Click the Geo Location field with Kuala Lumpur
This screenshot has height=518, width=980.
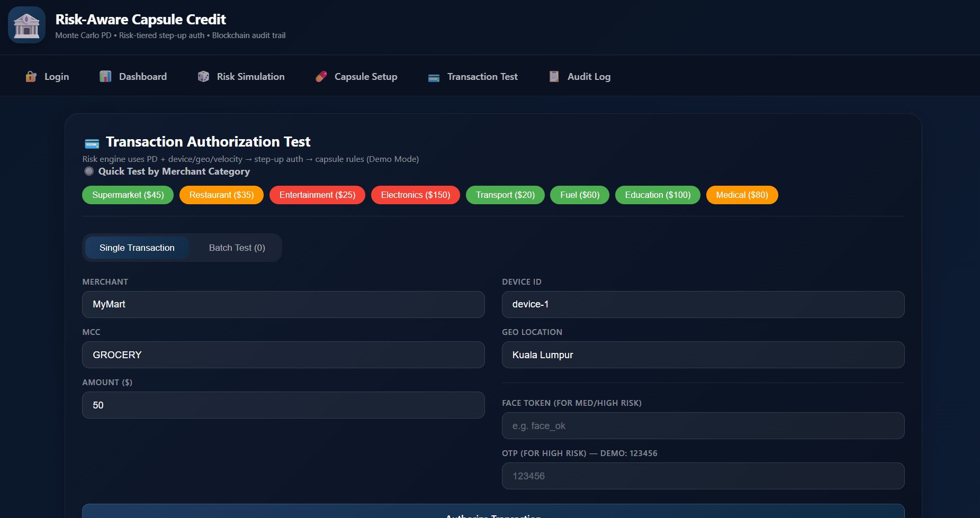703,355
